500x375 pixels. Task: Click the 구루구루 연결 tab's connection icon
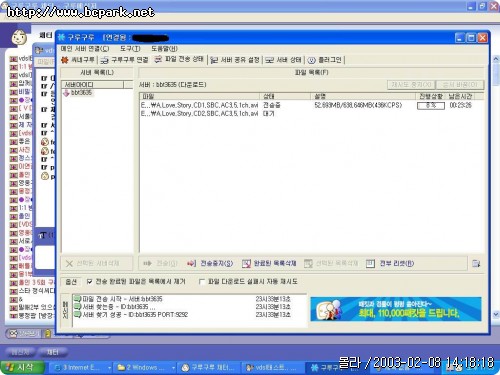pyautogui.click(x=105, y=60)
